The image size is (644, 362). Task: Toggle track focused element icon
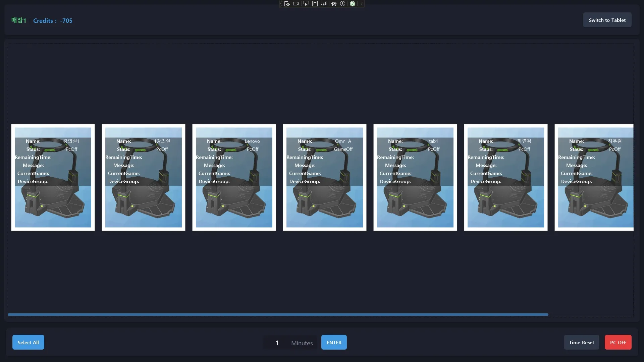(324, 4)
